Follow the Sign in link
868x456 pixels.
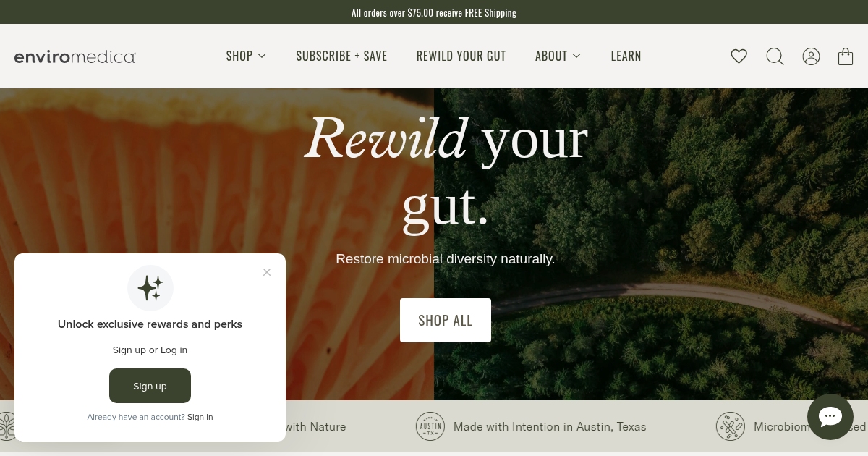point(200,417)
